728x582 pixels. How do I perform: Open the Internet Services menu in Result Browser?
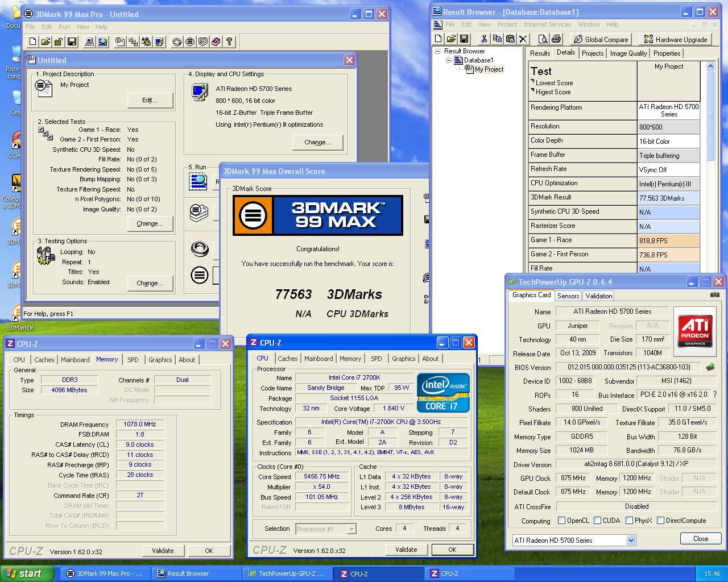tap(547, 24)
